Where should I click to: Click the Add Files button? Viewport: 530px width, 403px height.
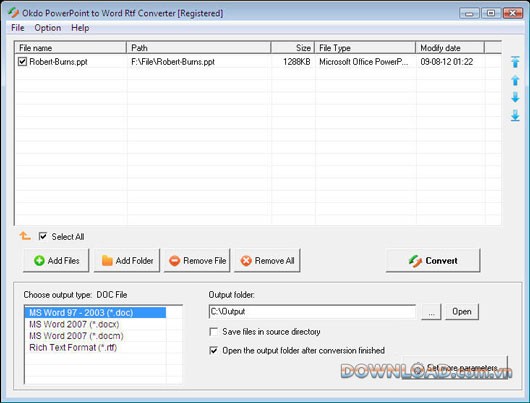[56, 260]
